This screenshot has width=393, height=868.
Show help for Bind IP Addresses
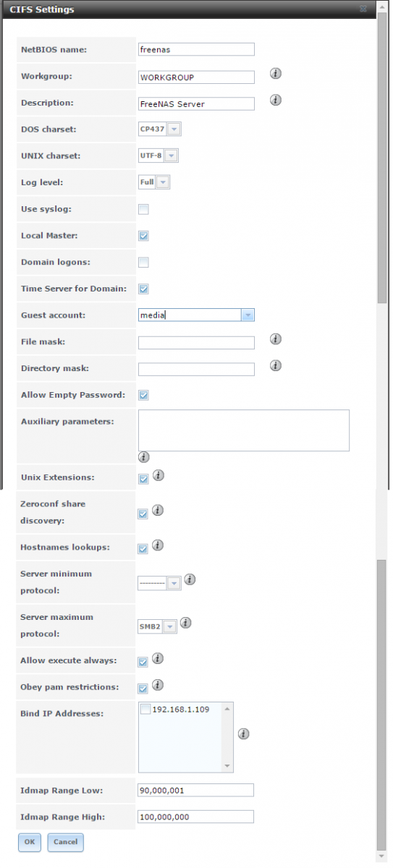point(244,733)
